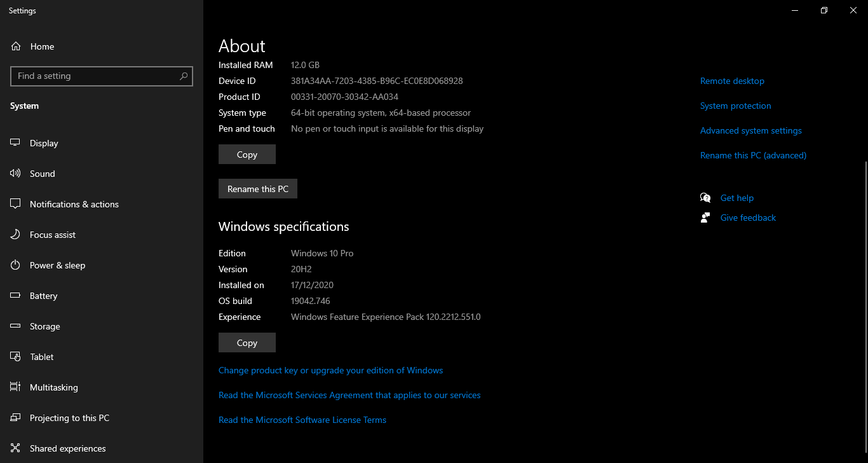868x463 pixels.
Task: Open Advanced system settings link
Action: pyautogui.click(x=751, y=130)
